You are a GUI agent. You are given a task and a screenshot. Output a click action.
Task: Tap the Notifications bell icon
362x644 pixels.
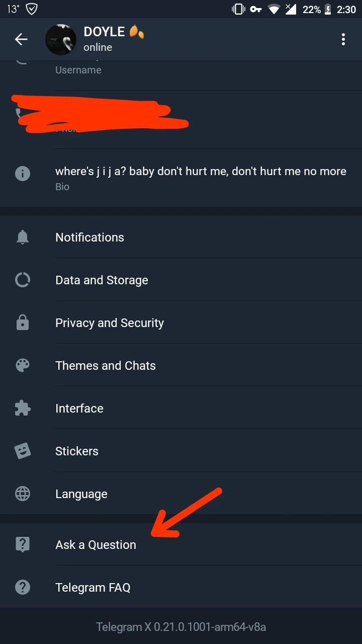pos(23,237)
